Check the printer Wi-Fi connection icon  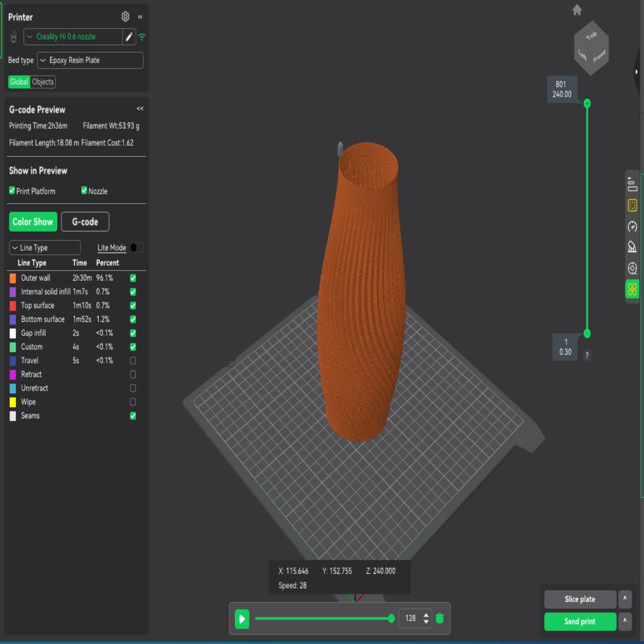tap(142, 37)
